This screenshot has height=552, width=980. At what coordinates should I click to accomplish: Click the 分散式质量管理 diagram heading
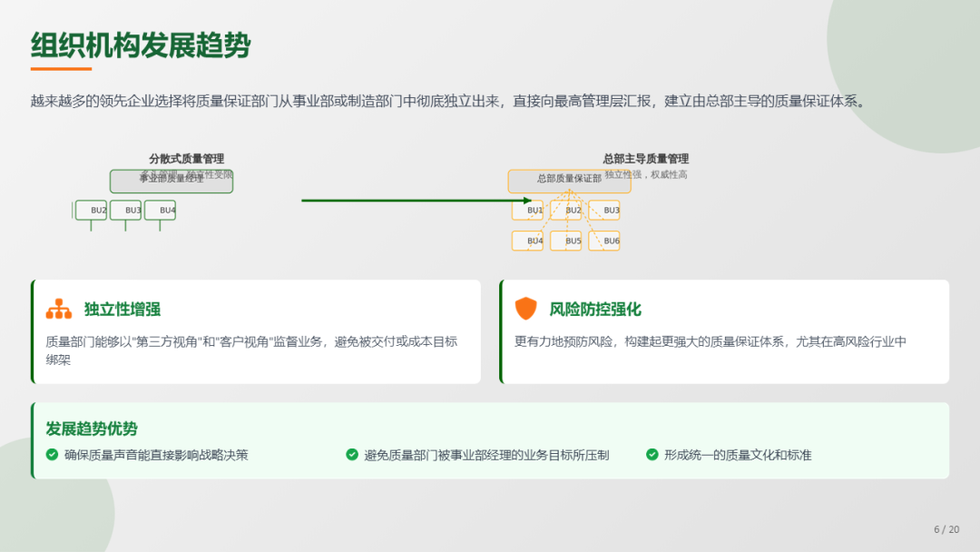pos(186,159)
